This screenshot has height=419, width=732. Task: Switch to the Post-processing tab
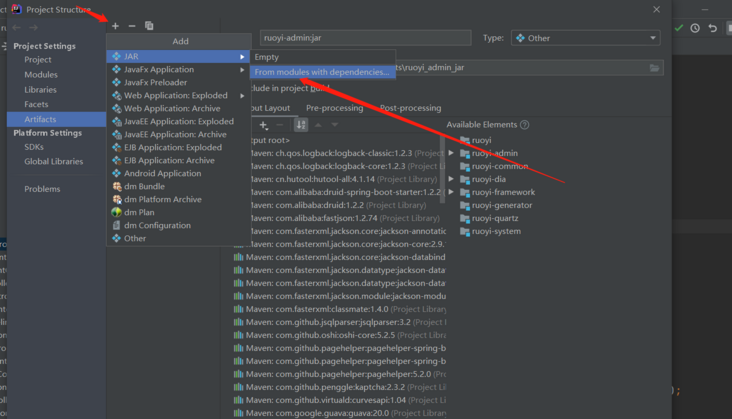[x=410, y=108]
